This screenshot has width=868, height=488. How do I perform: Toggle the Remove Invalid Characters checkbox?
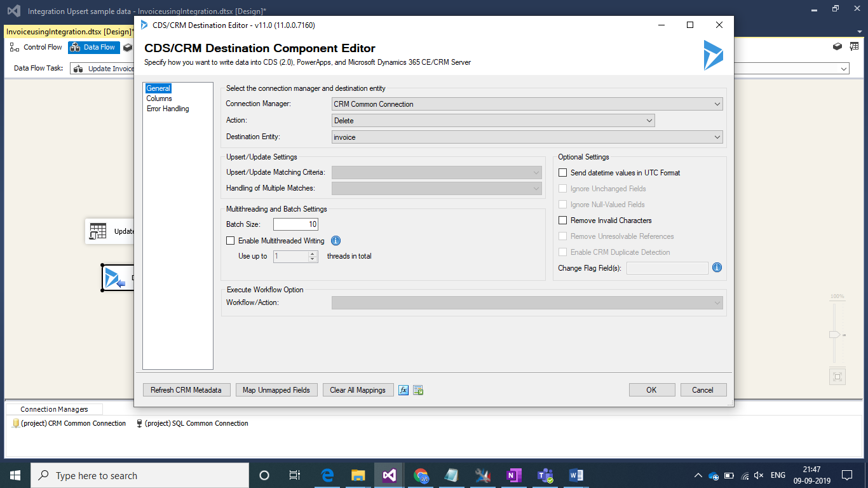(562, 220)
